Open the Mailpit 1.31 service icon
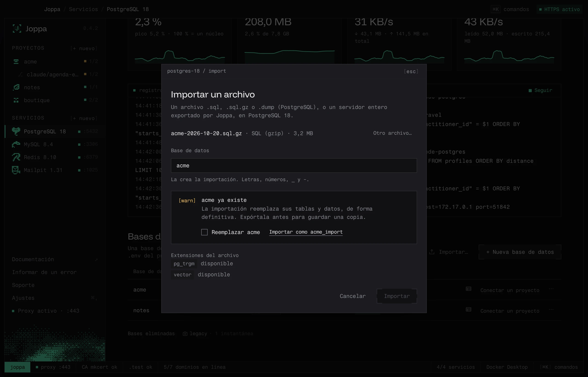The height and width of the screenshot is (377, 588). 16,170
